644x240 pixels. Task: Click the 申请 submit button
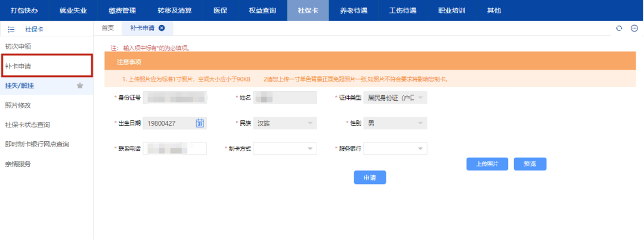coord(370,177)
